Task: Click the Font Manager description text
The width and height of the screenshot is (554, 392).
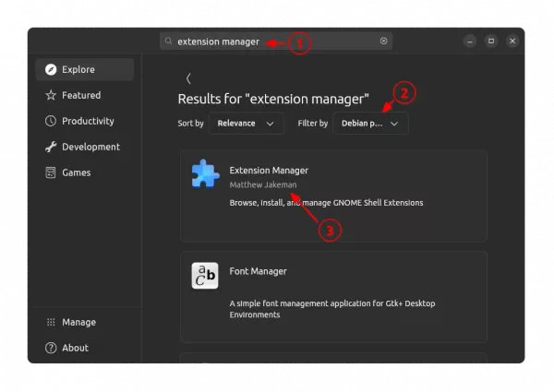Action: pyautogui.click(x=332, y=309)
